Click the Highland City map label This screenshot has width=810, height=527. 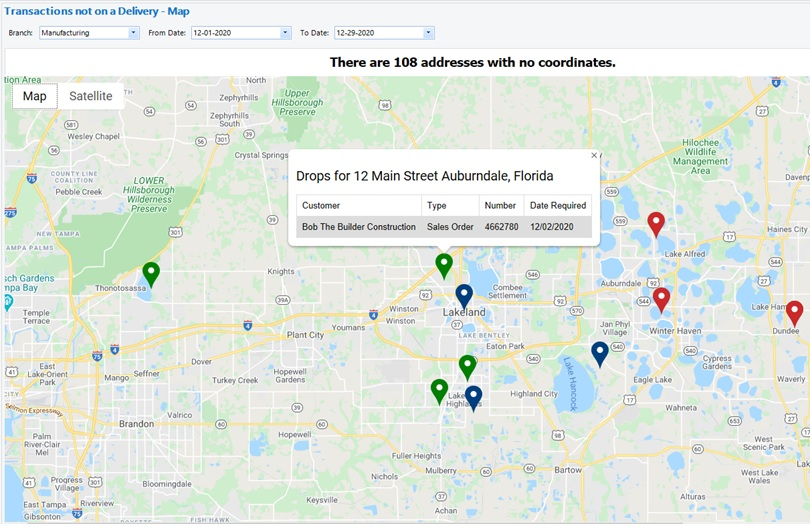coord(534,394)
